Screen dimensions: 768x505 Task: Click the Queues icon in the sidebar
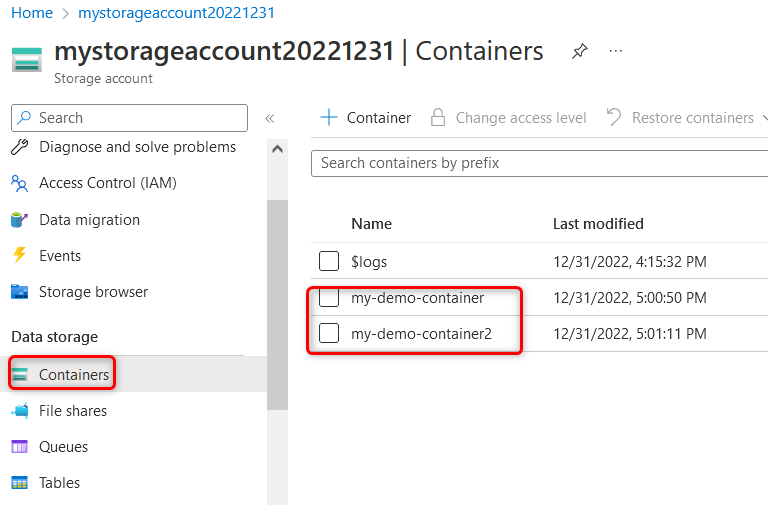[19, 447]
